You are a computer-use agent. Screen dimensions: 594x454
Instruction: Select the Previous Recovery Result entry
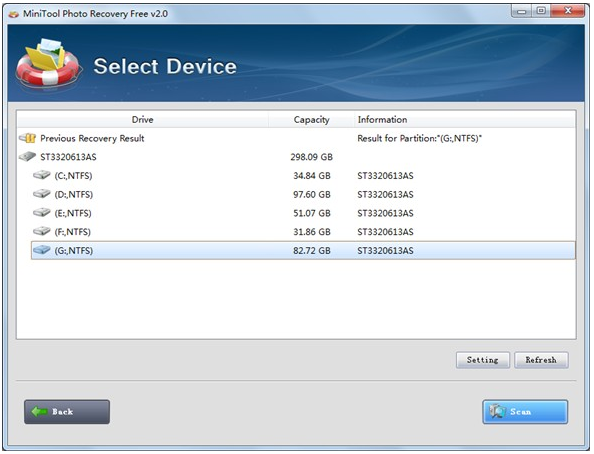pos(296,138)
